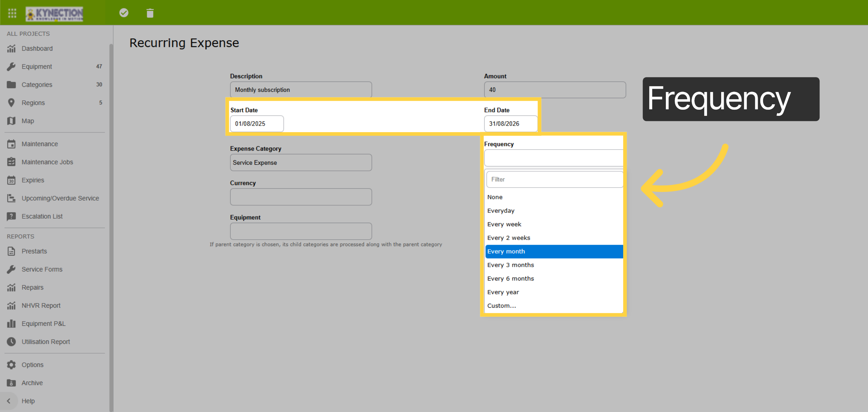Screen dimensions: 868x412
Task: Click the Prestarts document icon
Action: click(x=12, y=251)
